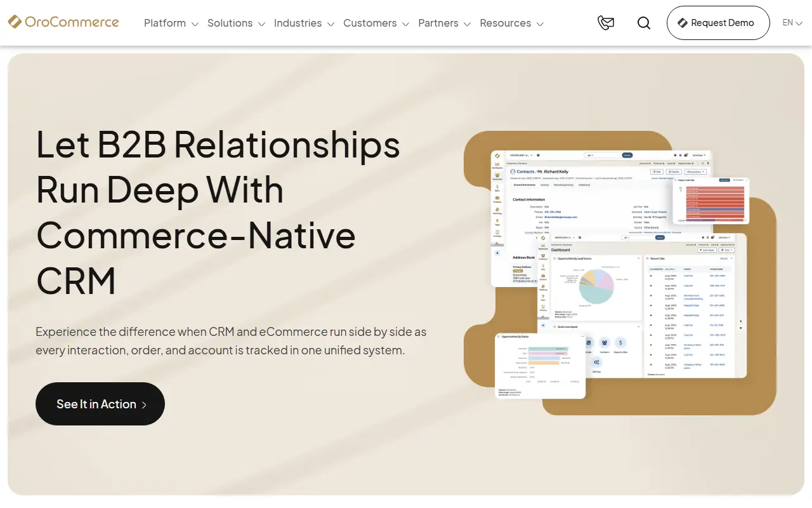The image size is (812, 508).
Task: Expand the chevron next to Partners
Action: (x=468, y=24)
